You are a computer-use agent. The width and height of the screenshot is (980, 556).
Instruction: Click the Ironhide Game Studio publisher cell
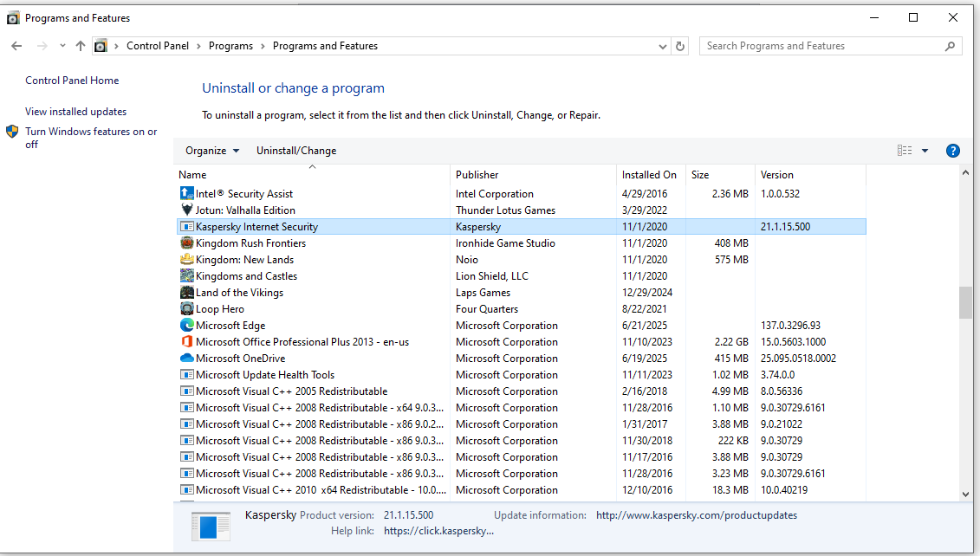click(506, 243)
